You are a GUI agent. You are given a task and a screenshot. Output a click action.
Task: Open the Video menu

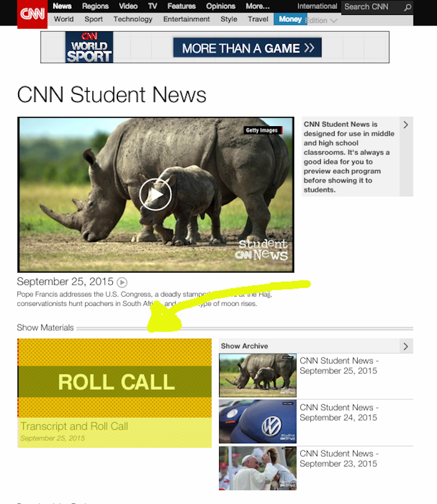(128, 6)
